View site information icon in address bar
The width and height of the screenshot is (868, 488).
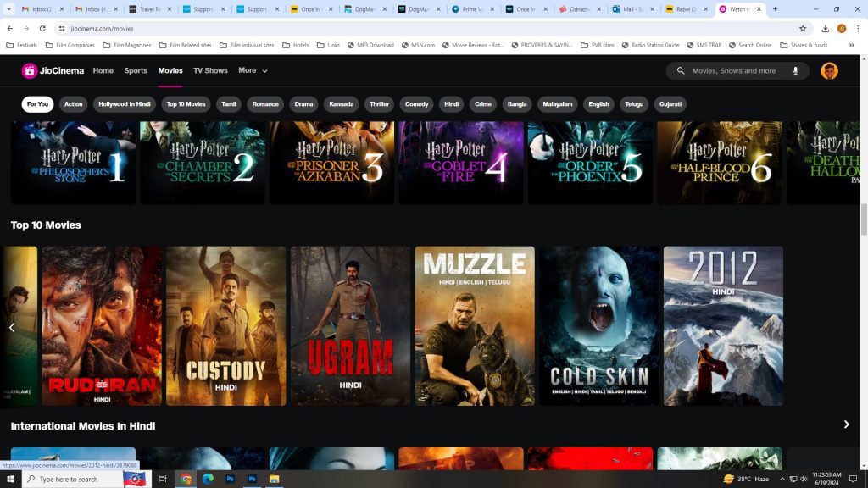coord(61,28)
